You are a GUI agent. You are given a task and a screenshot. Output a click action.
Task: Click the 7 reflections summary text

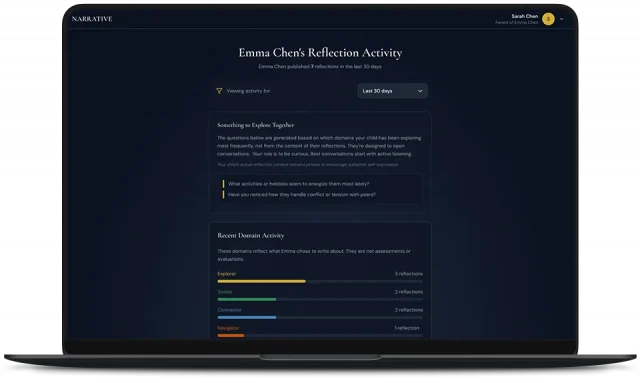tap(320, 66)
